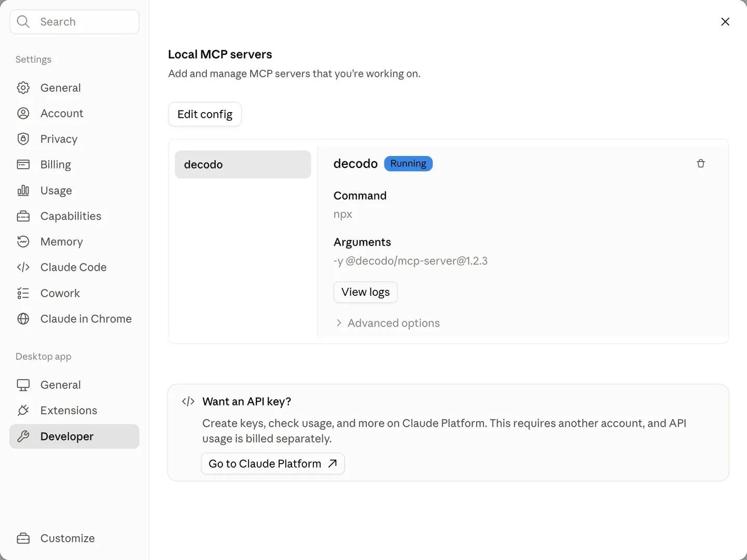Switch to Capabilities settings
This screenshot has width=747, height=560.
click(74, 216)
